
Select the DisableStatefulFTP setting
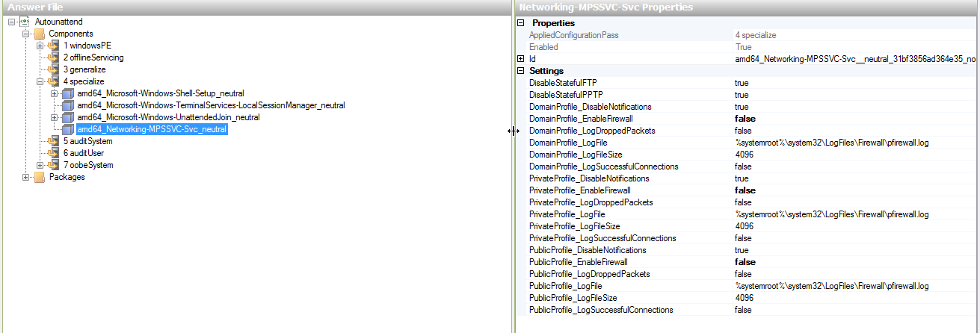[564, 83]
